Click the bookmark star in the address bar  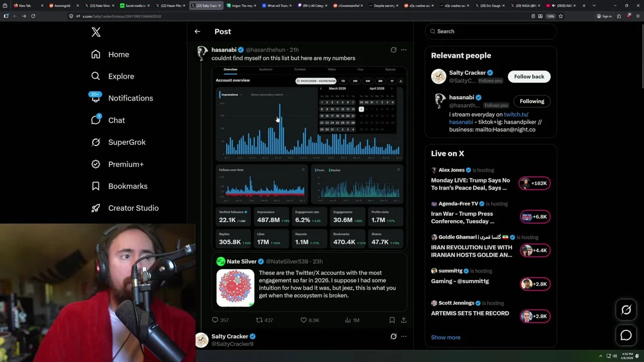560,16
